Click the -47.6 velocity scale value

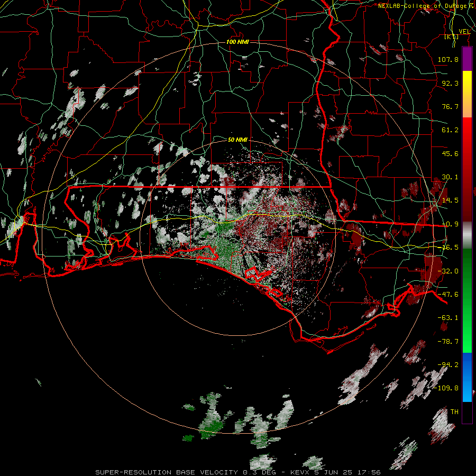tap(448, 295)
